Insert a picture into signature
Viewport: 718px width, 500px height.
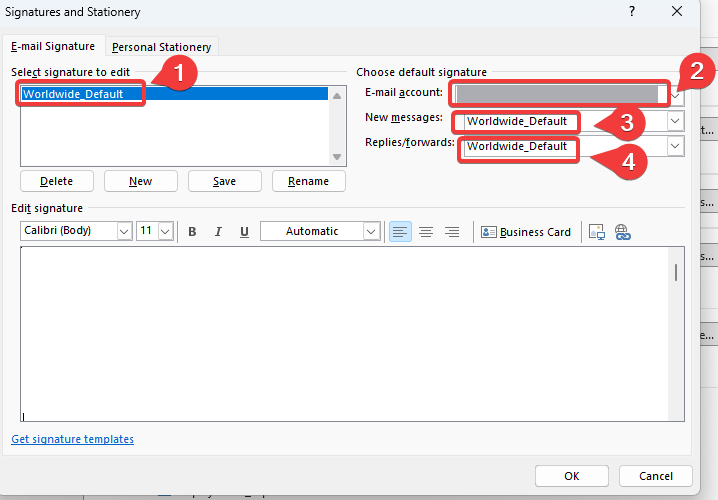[597, 231]
